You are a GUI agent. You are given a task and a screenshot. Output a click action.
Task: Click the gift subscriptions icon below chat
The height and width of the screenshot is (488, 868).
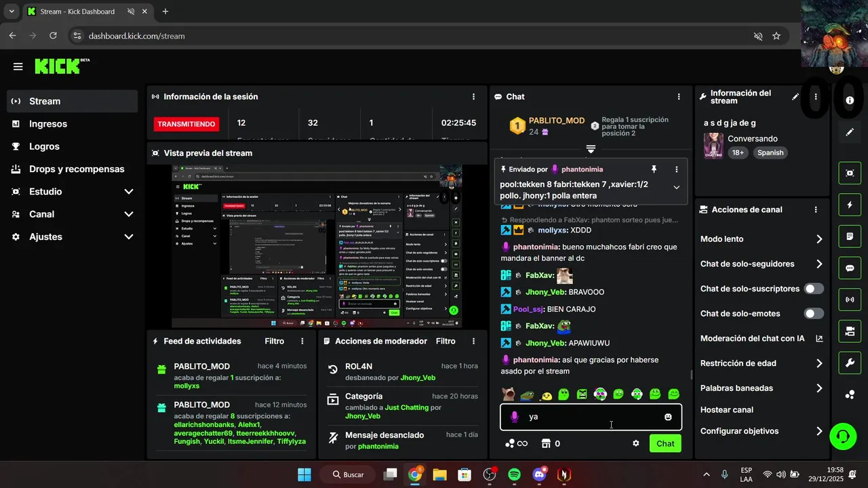(x=545, y=443)
